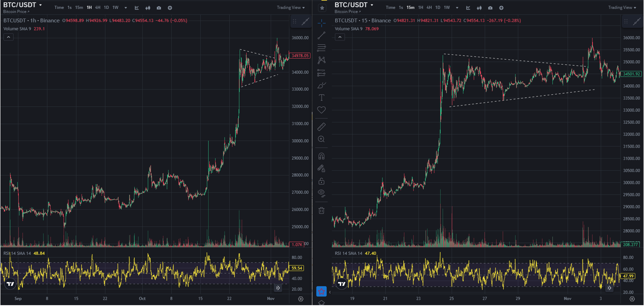Click the plus circle icon in right chart toolbar
The height and width of the screenshot is (306, 644).
[502, 8]
